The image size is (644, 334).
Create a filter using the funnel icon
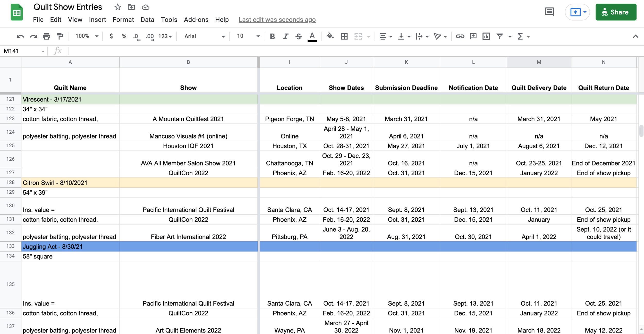pos(500,36)
